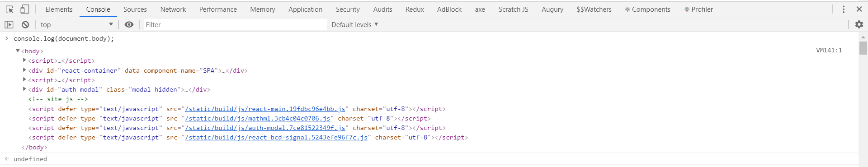
Task: Select the site js comment line
Action: [x=58, y=99]
